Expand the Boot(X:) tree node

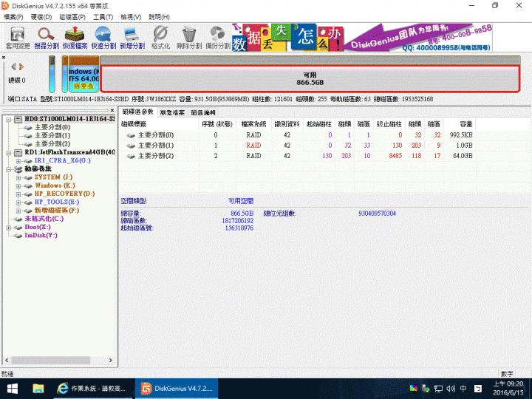click(x=8, y=228)
